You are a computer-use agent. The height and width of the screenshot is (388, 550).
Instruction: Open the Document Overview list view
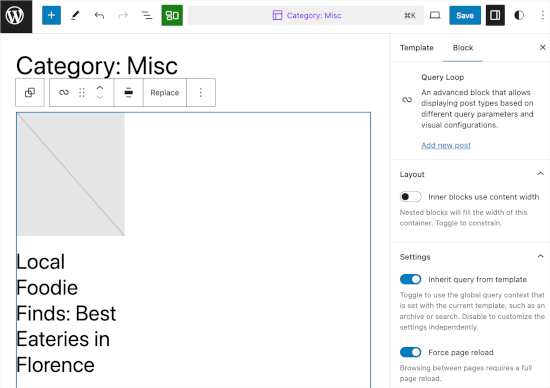tap(147, 15)
